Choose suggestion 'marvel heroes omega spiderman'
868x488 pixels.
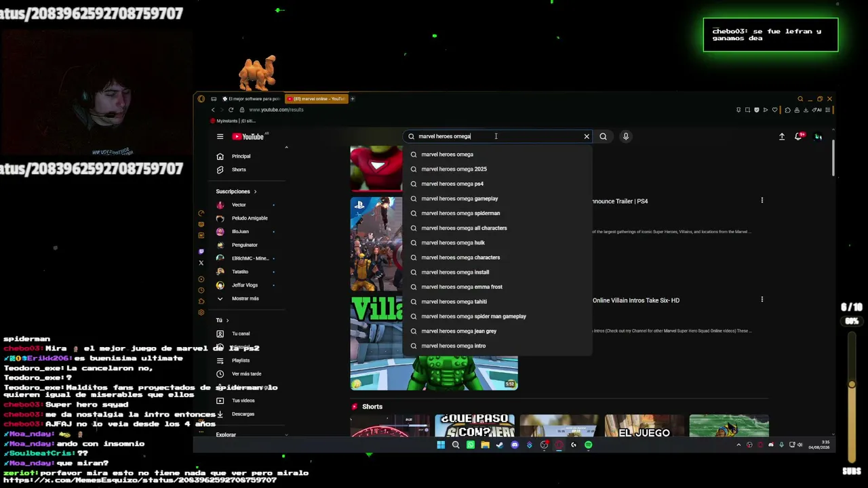497,213
